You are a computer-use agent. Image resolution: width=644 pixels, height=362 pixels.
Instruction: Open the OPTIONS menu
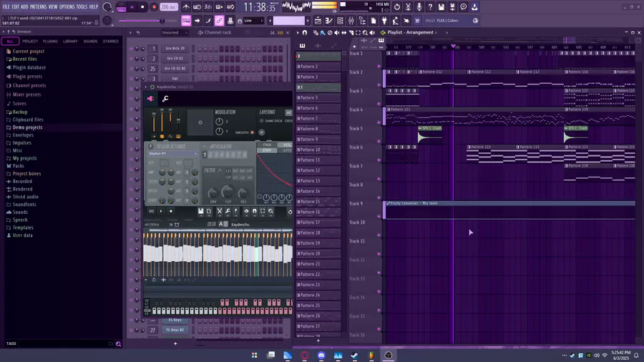pos(67,7)
